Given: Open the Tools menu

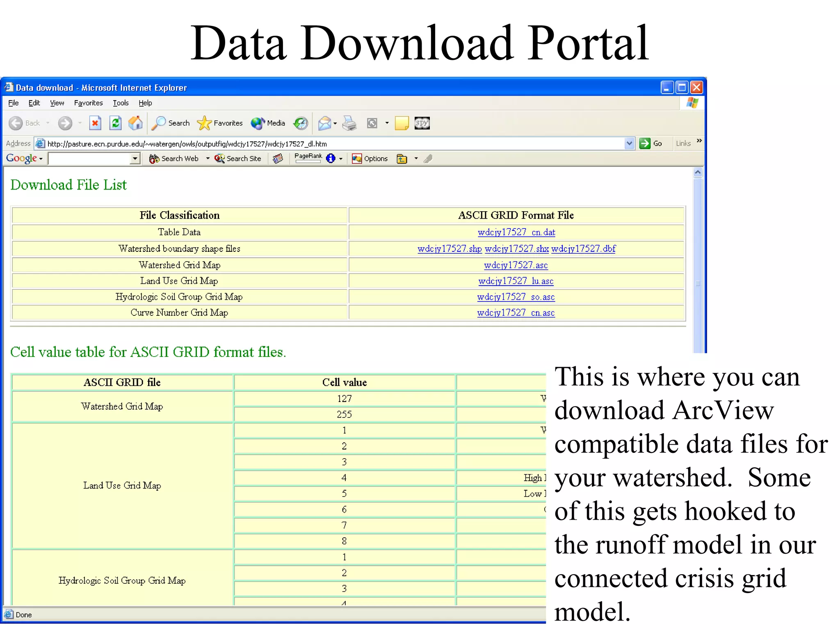Looking at the screenshot, I should pos(121,103).
